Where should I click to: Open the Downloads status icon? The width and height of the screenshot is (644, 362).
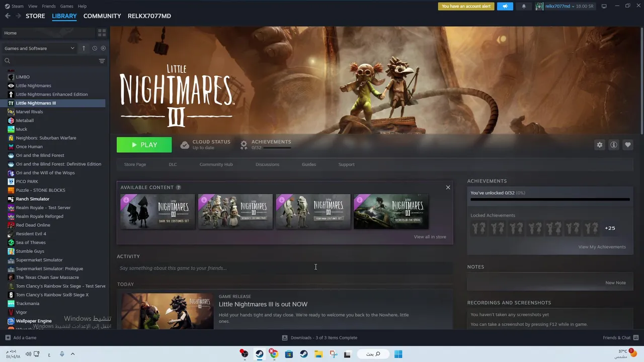(x=285, y=337)
